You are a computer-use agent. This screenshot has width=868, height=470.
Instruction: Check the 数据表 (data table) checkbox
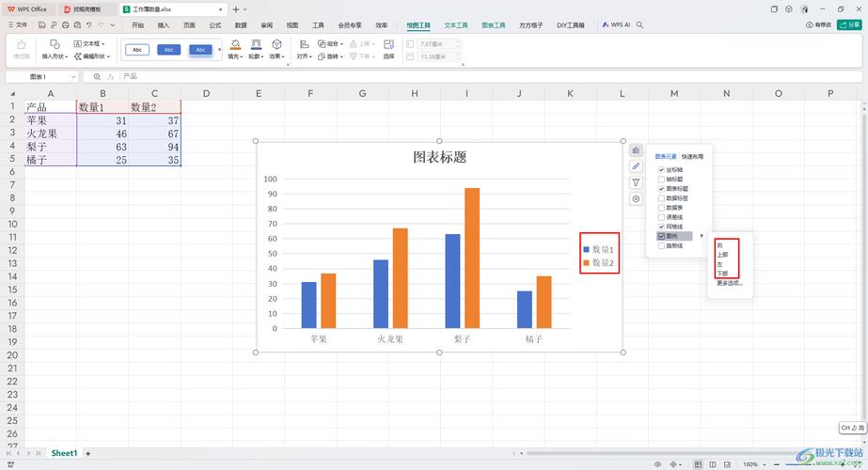coord(661,208)
